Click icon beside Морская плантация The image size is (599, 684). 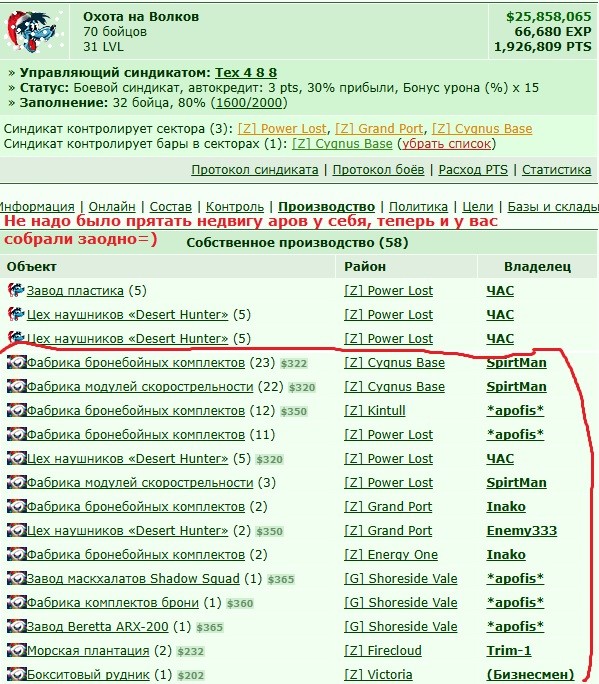[x=17, y=650]
